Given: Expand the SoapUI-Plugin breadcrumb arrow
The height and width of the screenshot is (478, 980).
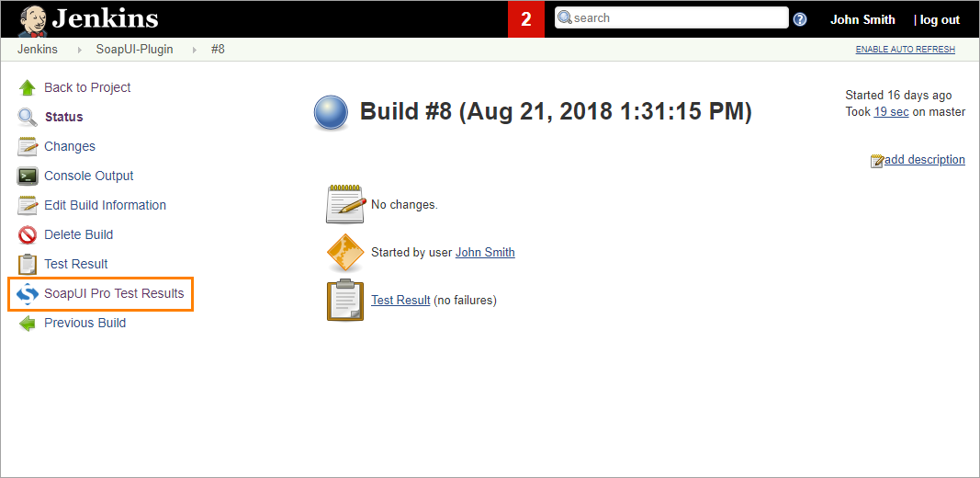Looking at the screenshot, I should click(x=195, y=50).
